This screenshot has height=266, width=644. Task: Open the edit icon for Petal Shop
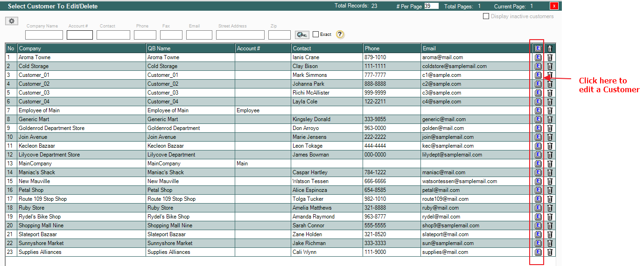coord(538,190)
